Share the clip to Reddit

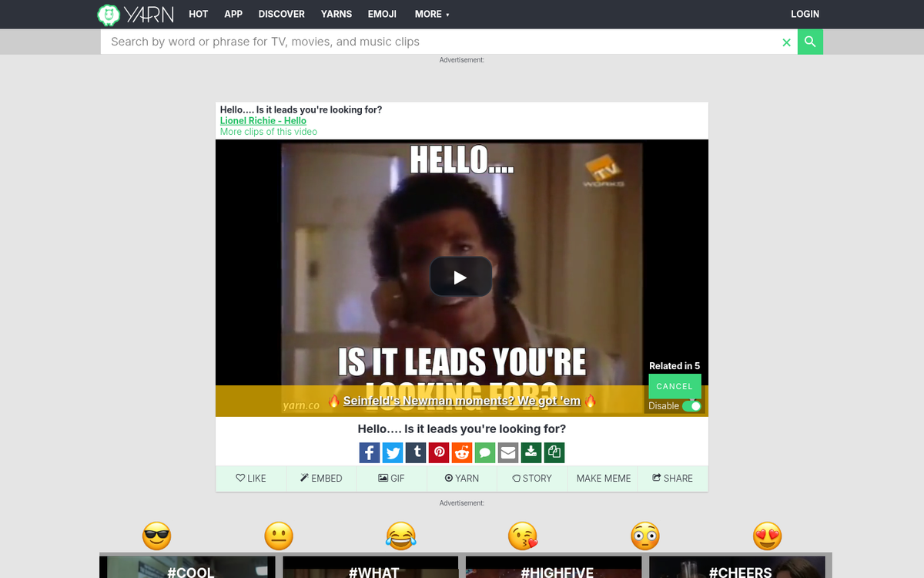pyautogui.click(x=462, y=452)
